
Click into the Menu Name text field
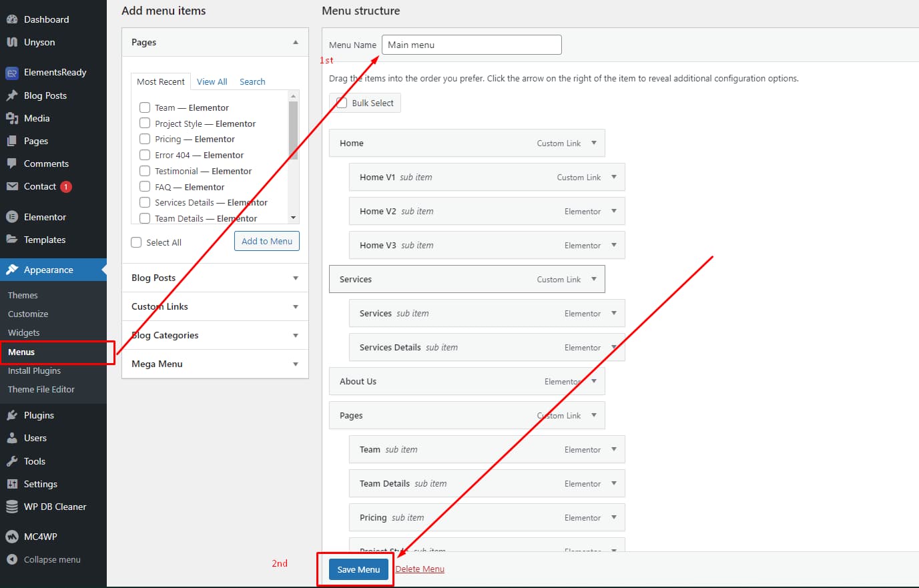tap(471, 45)
